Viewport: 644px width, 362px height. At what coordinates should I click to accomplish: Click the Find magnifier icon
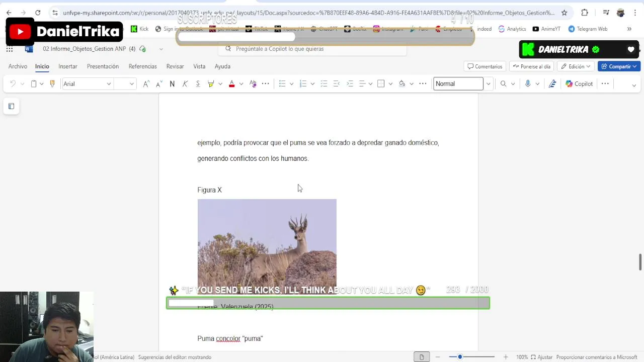point(503,84)
